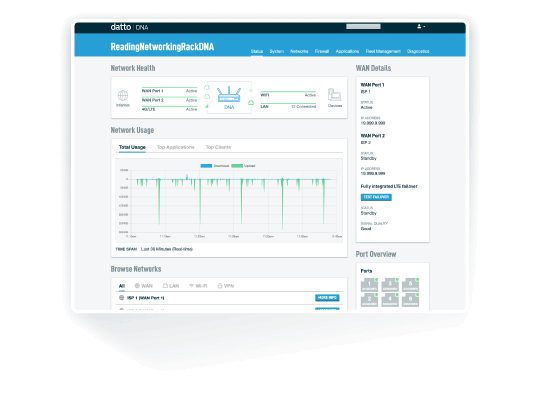Click the WAN Port 2 Active row

(169, 100)
